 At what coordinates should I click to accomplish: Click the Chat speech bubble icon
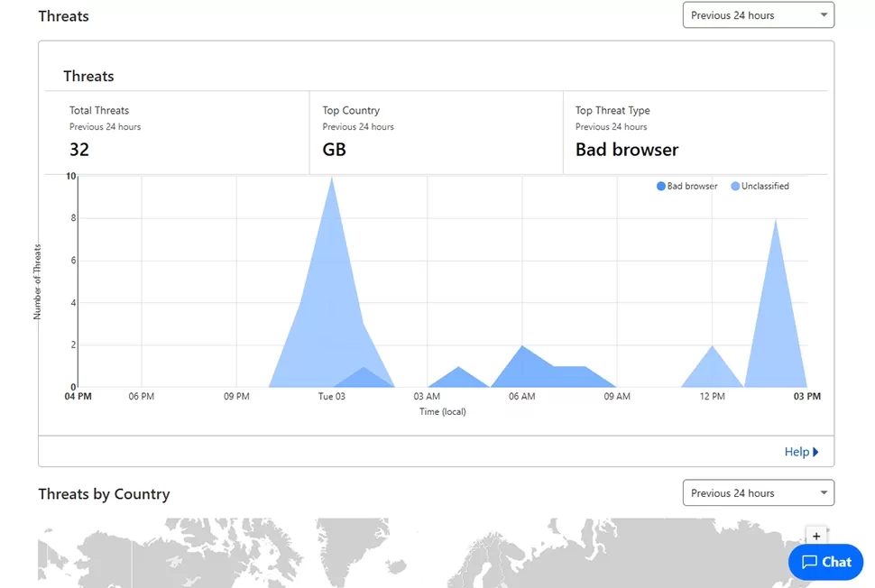tap(809, 562)
